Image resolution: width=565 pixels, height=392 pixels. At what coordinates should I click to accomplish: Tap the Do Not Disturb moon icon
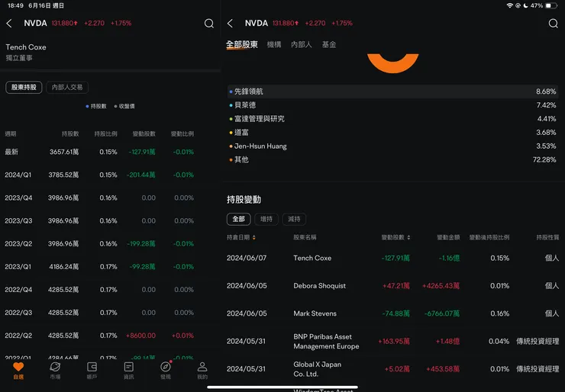point(525,5)
